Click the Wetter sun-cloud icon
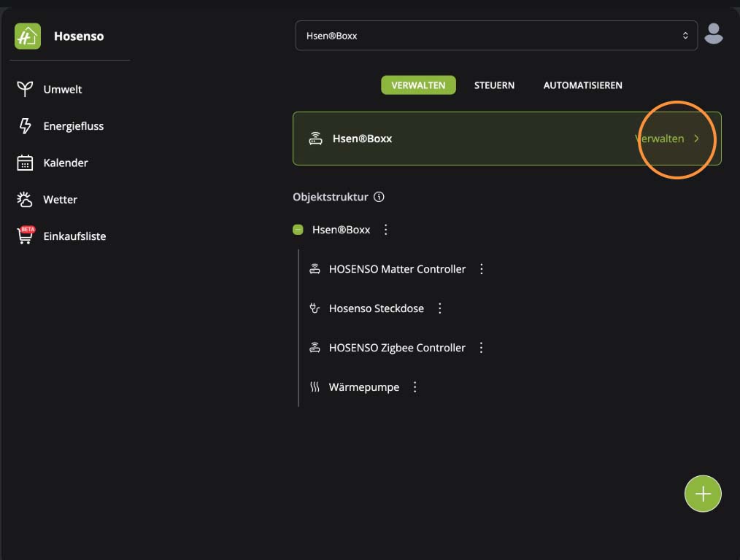The image size is (740, 560). pos(25,199)
